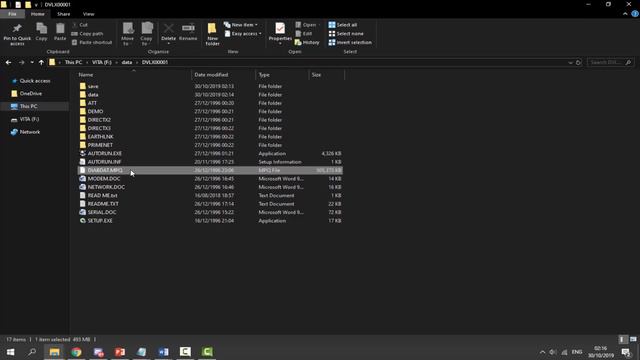Open Properties from the ribbon

280,33
